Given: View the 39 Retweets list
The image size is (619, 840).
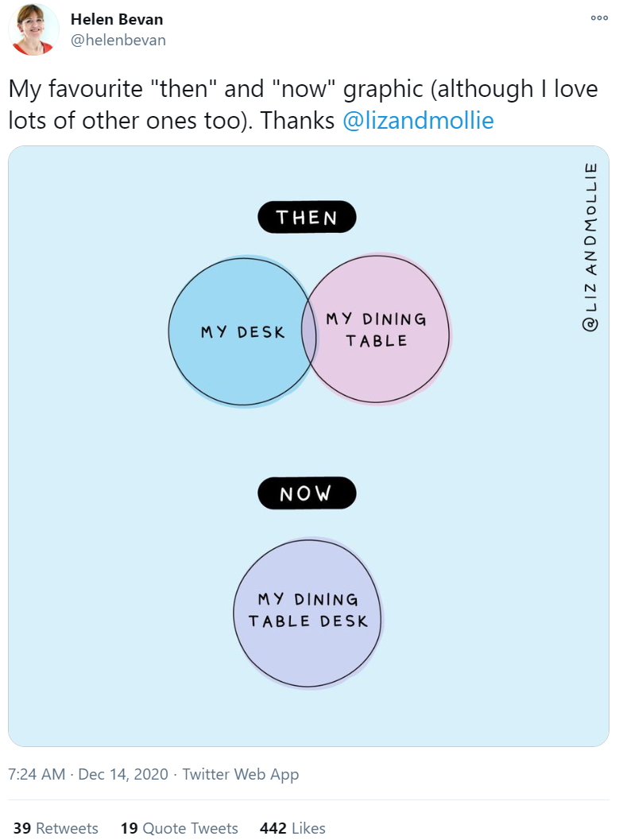Looking at the screenshot, I should tap(56, 827).
